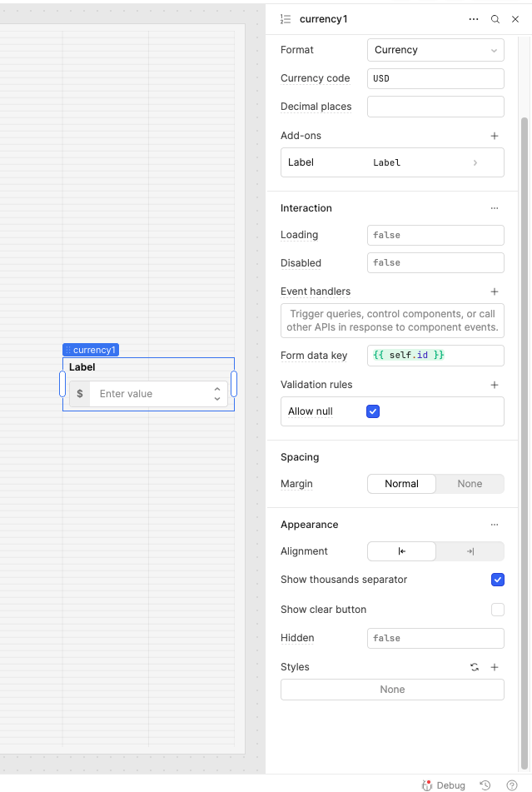Select the left alignment option
The image size is (532, 792).
[x=402, y=551]
